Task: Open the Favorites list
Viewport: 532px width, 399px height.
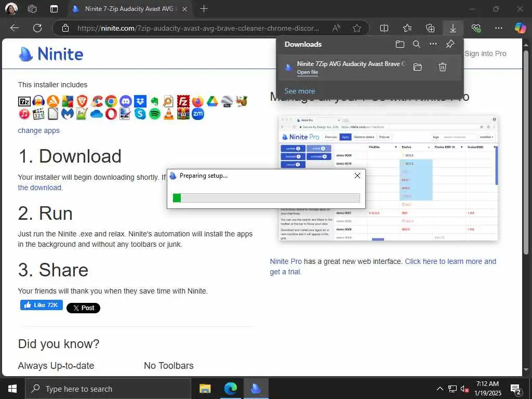Action: (407, 28)
